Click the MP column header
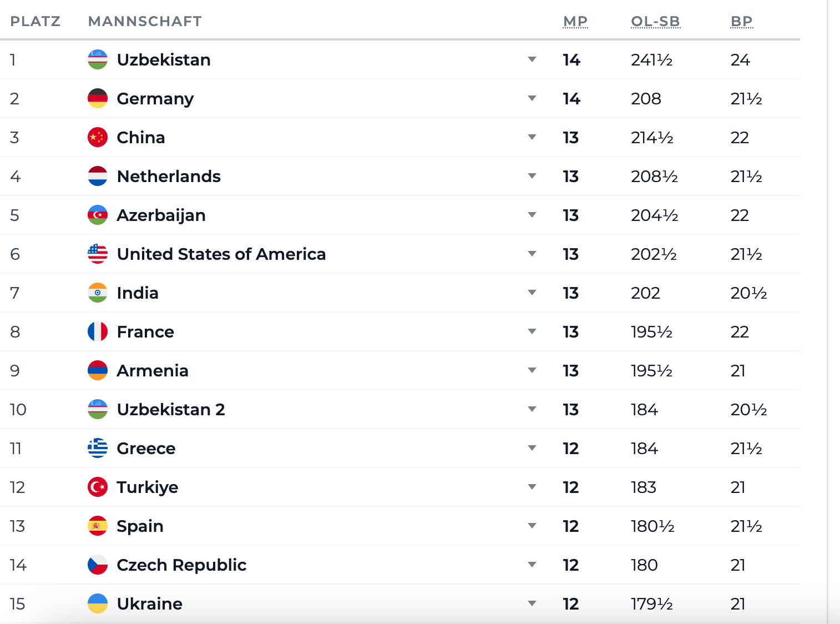The width and height of the screenshot is (840, 624). [575, 21]
